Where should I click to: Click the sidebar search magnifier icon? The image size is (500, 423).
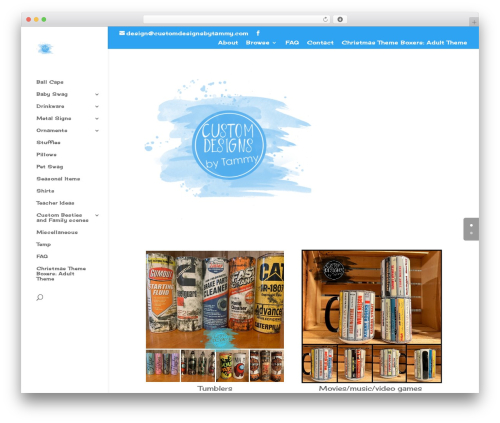point(40,297)
